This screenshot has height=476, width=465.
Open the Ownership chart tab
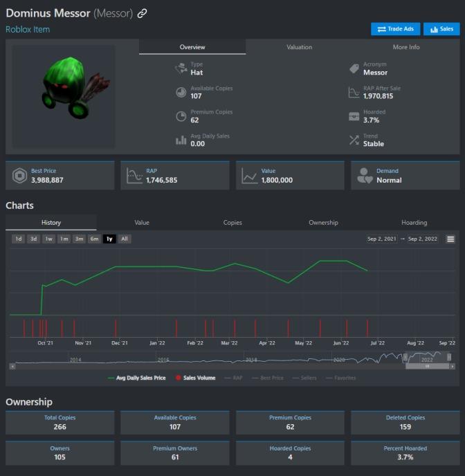323,223
